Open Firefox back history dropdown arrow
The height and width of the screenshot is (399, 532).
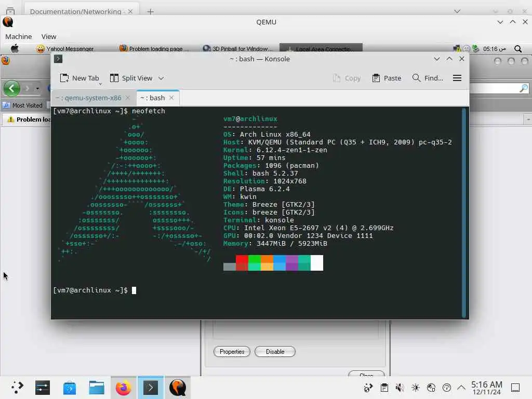click(x=37, y=88)
